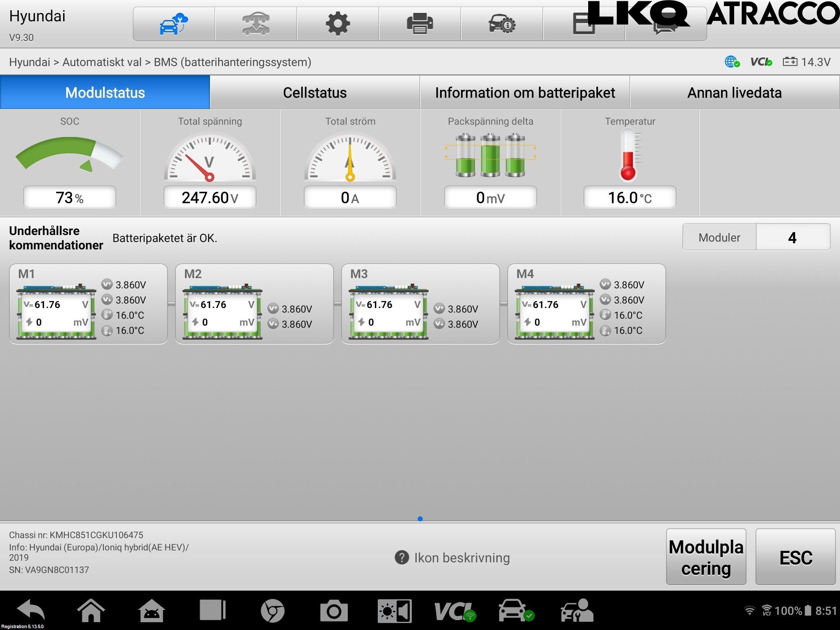
Task: Print the page using the printer icon
Action: pyautogui.click(x=420, y=24)
